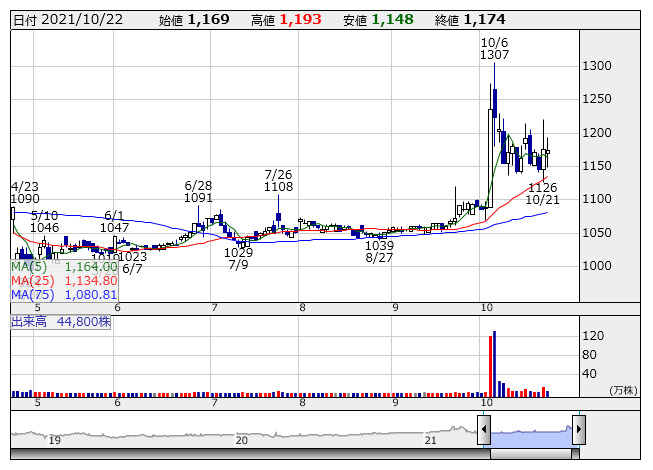This screenshot has height=470, width=653.
Task: Click the 7/26 1108 high label
Action: (279, 180)
